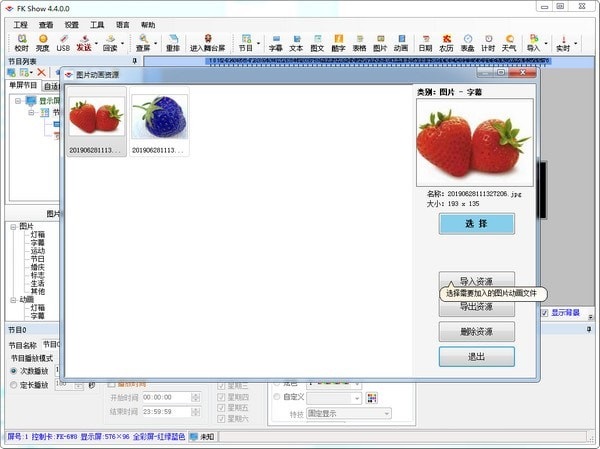Open the 查屏 dropdown arrow
The width and height of the screenshot is (600, 449).
(x=155, y=43)
